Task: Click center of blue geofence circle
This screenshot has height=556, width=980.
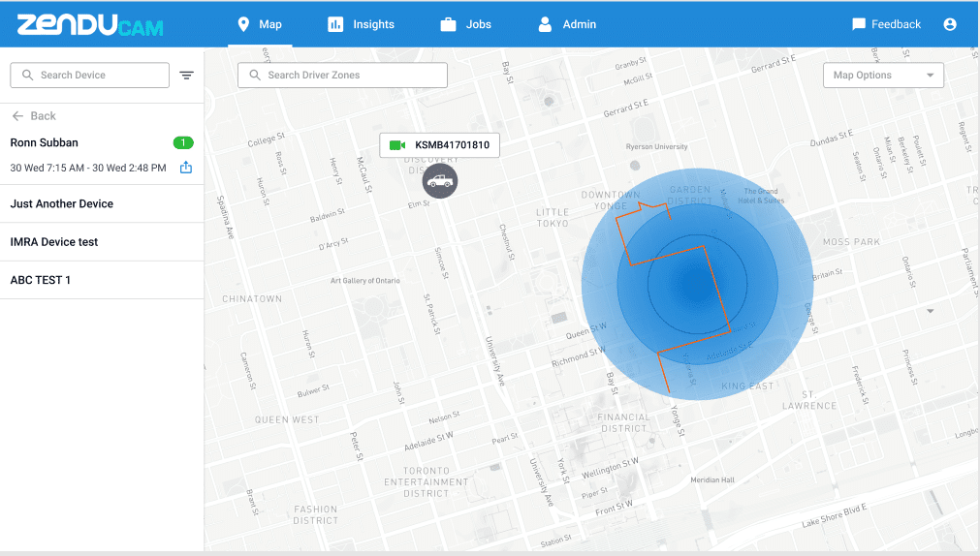Action: 697,285
